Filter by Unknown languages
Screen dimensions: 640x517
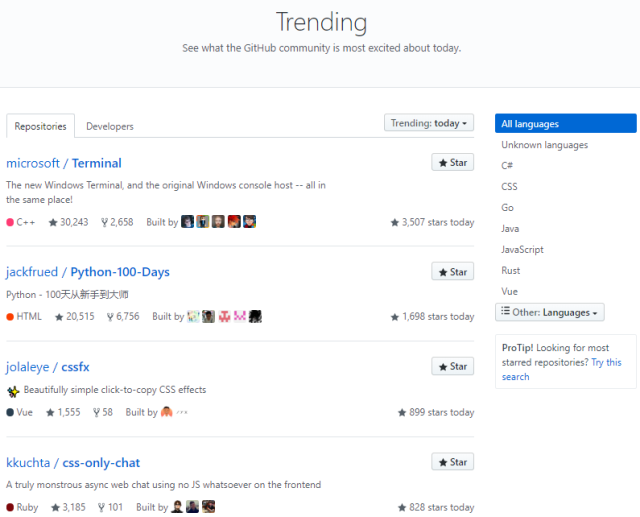pyautogui.click(x=544, y=145)
